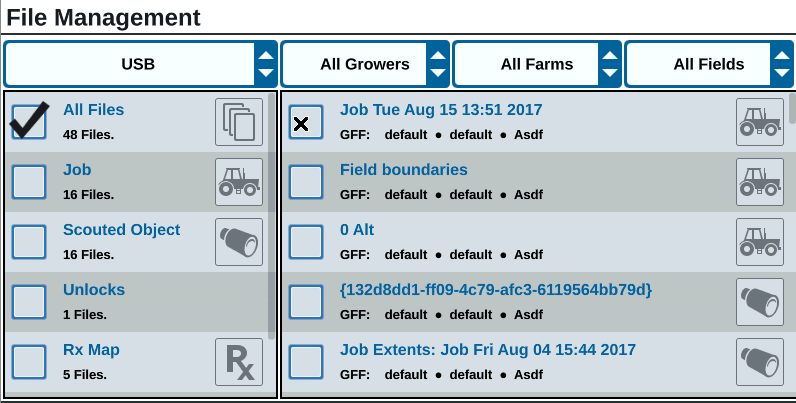Click the All Files stacked pages icon
Screen dimensions: 796x403
[x=239, y=122]
